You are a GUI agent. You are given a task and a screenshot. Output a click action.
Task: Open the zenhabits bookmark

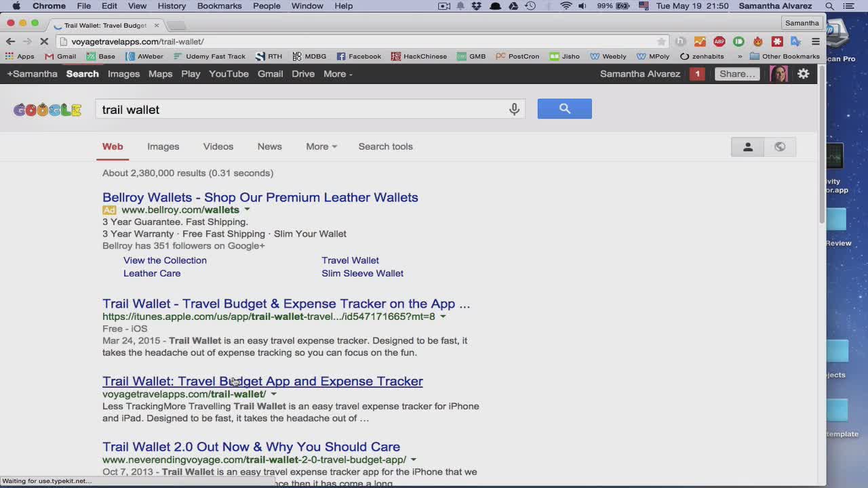coord(702,56)
